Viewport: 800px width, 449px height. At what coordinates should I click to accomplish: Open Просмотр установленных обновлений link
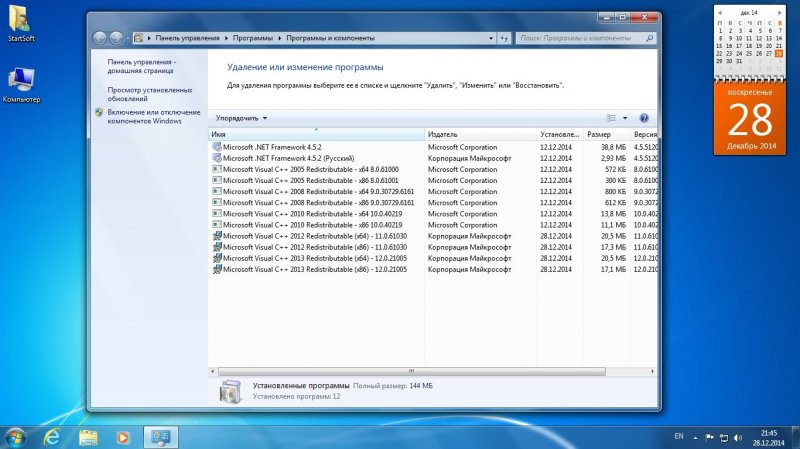click(149, 94)
